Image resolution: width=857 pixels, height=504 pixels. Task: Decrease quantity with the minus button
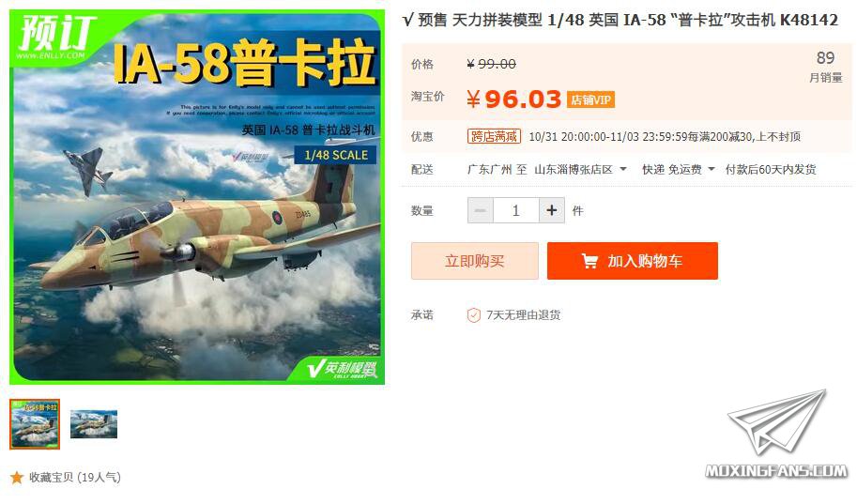coord(481,210)
